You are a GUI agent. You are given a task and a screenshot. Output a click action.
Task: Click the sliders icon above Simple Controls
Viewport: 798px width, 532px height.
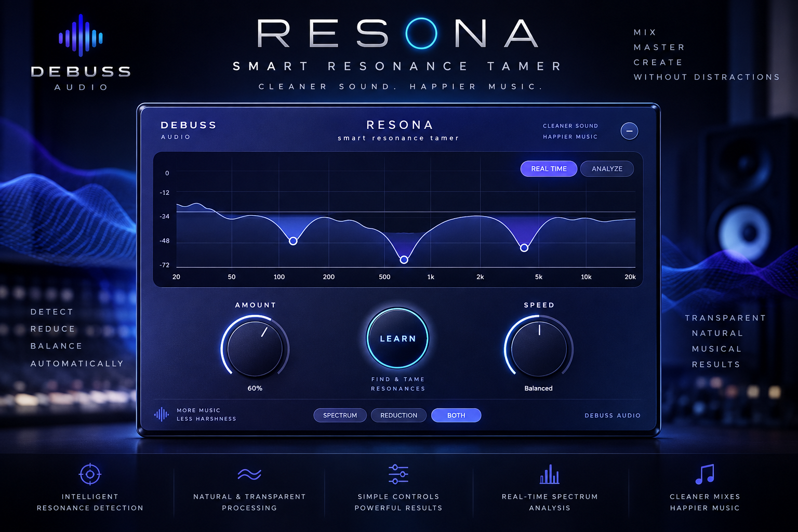(398, 474)
